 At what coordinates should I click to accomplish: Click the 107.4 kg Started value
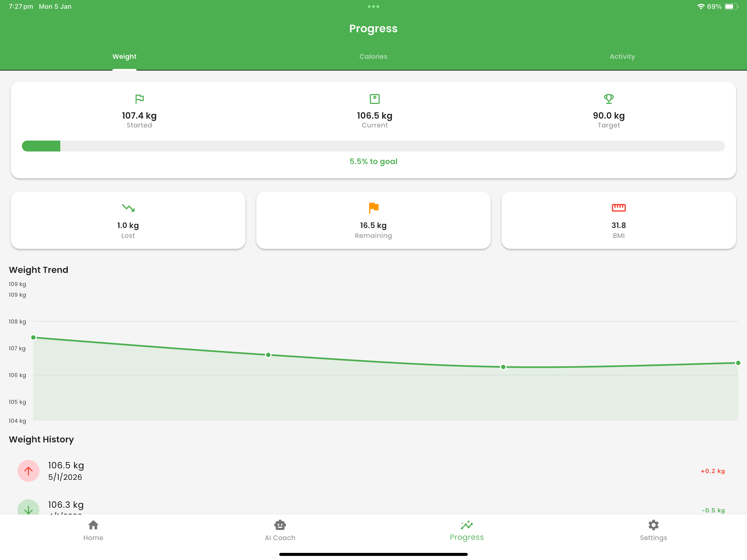(x=139, y=115)
